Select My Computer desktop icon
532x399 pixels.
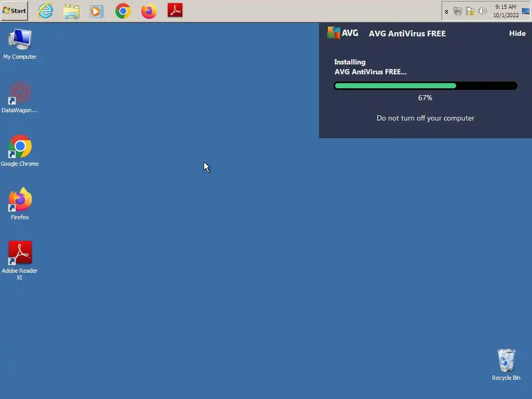pos(20,45)
